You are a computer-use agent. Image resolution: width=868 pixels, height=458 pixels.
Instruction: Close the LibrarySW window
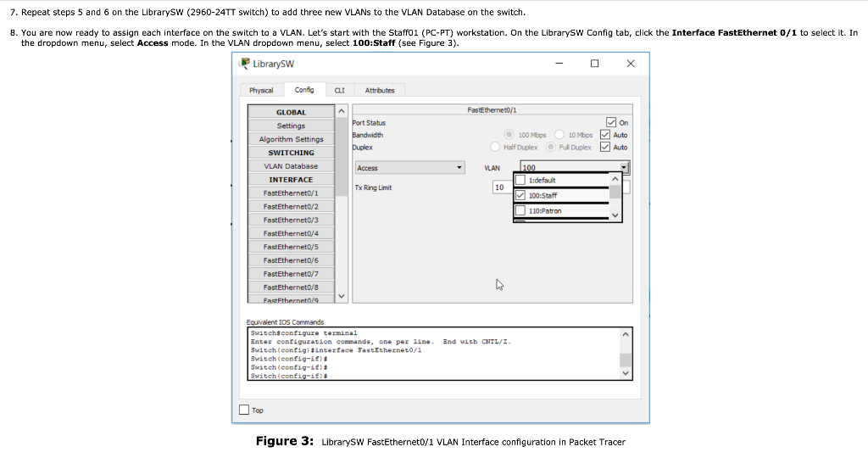point(631,63)
